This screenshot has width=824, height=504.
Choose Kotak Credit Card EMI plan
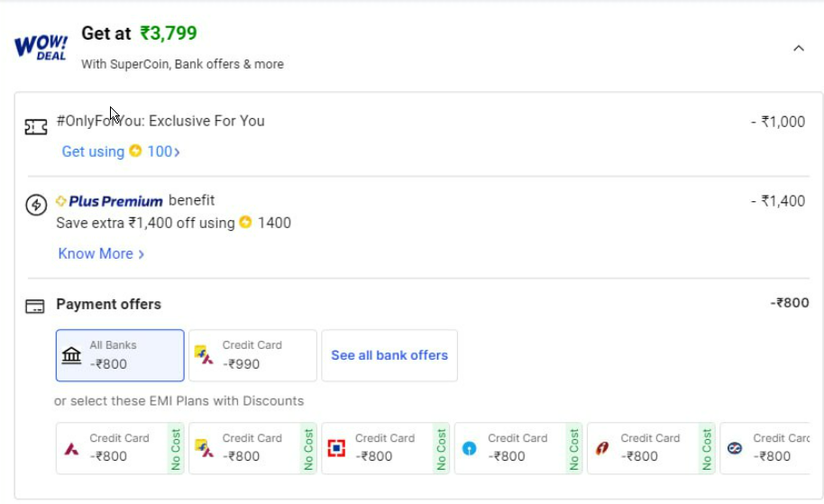[x=764, y=448]
